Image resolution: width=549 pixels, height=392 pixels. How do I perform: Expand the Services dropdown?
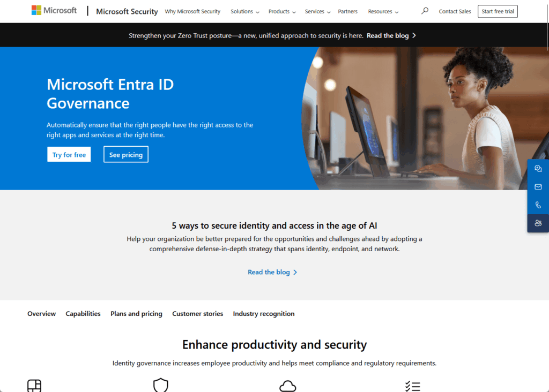coord(317,12)
